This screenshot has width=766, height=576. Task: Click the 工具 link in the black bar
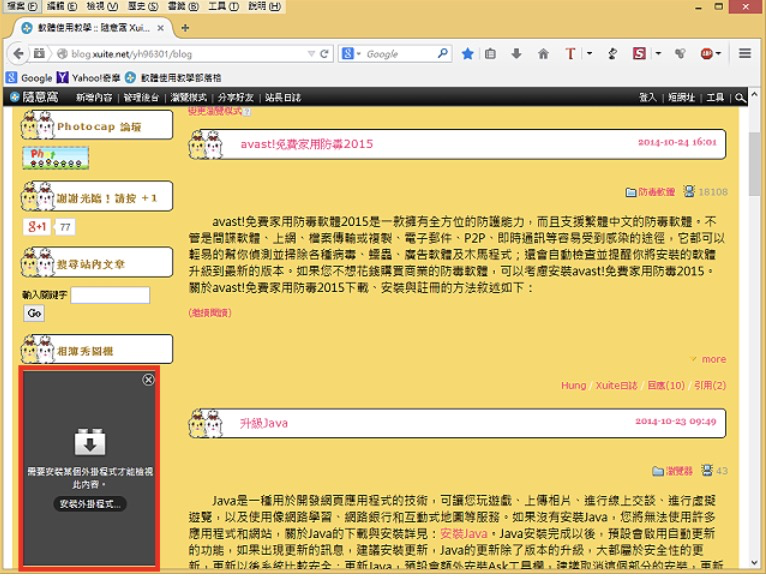click(x=715, y=98)
